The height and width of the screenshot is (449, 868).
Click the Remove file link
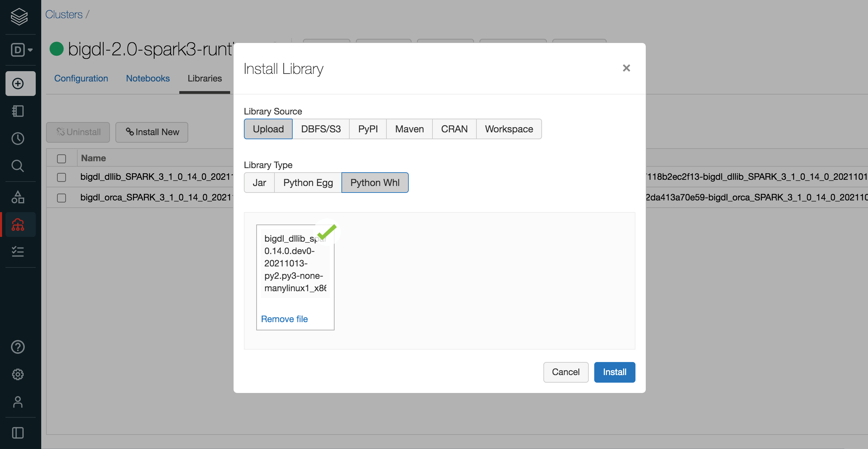(284, 319)
